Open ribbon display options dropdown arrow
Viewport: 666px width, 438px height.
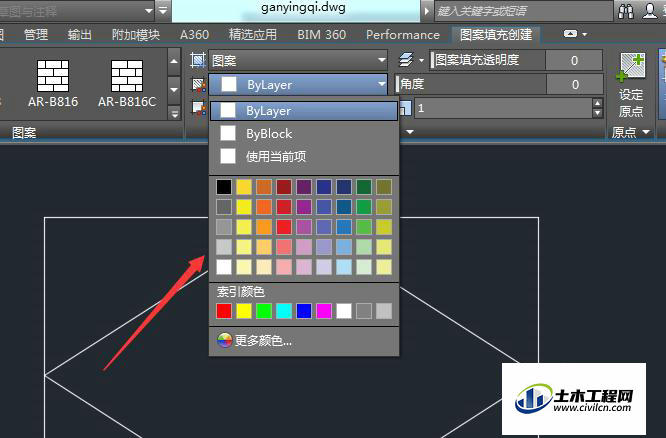(x=585, y=34)
